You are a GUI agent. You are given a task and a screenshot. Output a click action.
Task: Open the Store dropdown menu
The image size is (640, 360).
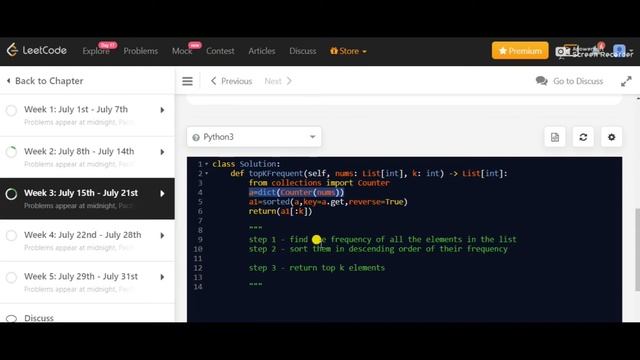click(348, 51)
